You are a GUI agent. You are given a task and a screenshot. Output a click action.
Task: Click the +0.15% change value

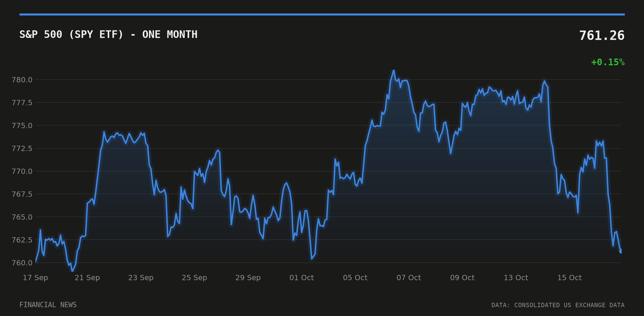(x=608, y=62)
